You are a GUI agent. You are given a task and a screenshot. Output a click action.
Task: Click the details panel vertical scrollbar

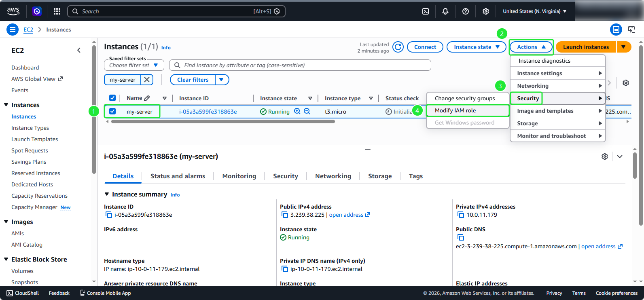(635, 165)
